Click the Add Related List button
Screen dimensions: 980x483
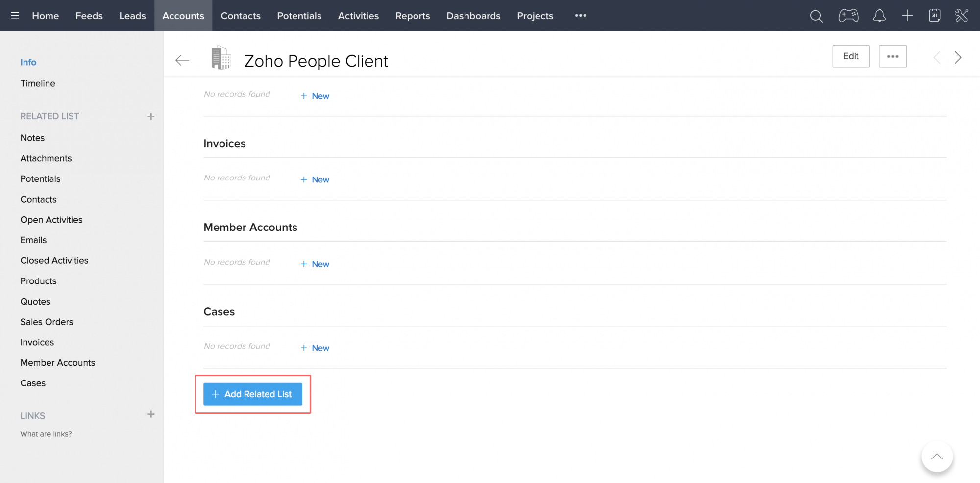pyautogui.click(x=252, y=394)
